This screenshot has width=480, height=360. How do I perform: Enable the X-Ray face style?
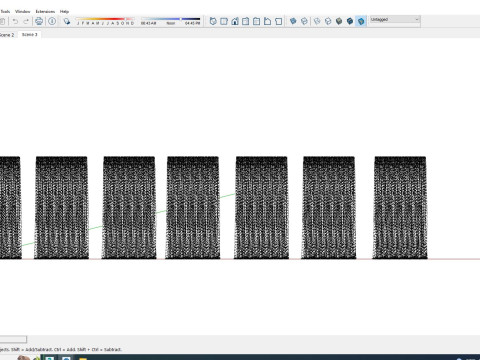coord(293,21)
